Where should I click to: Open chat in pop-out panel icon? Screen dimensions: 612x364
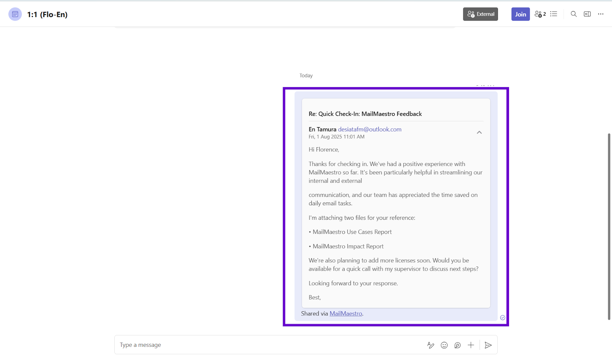[587, 14]
